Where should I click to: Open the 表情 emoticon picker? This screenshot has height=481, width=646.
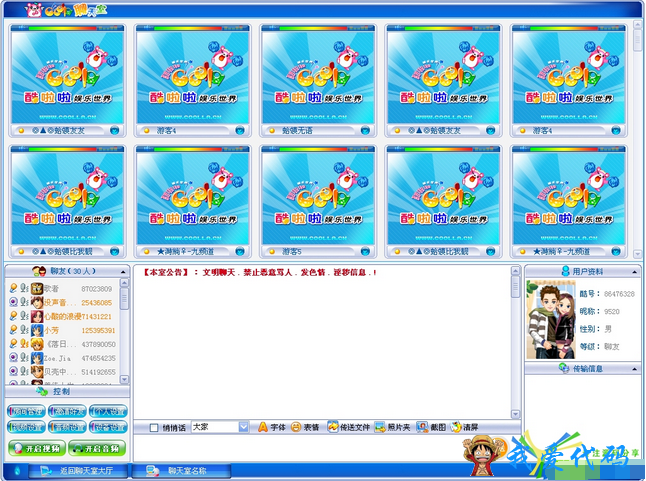305,427
